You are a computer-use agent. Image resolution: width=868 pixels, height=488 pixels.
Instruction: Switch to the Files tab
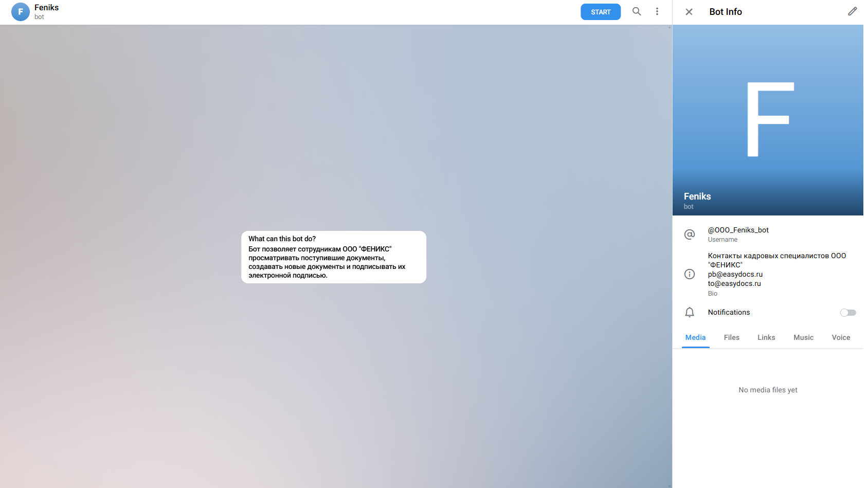pyautogui.click(x=731, y=337)
